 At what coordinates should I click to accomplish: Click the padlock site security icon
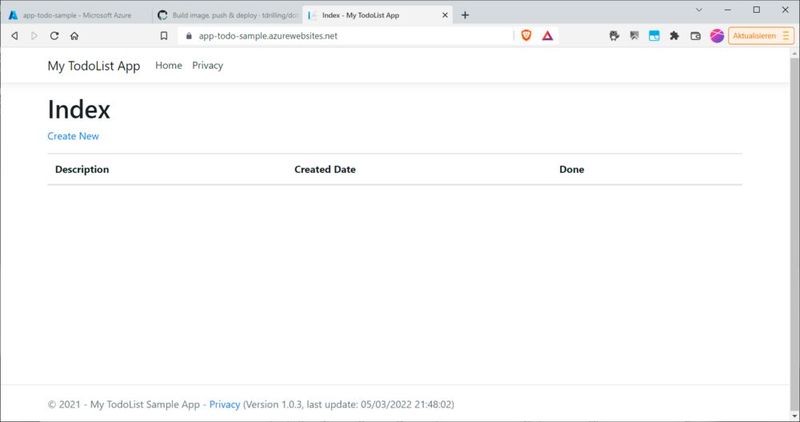(189, 36)
